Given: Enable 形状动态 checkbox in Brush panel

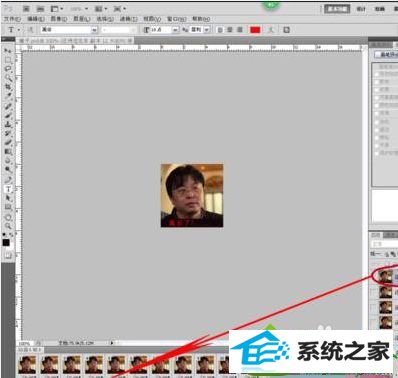Looking at the screenshot, I should [x=377, y=74].
